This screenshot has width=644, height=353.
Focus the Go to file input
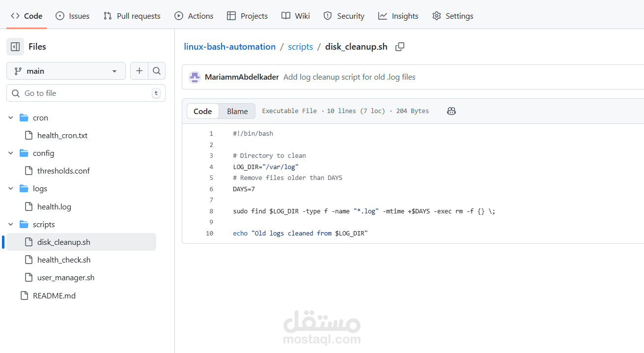[86, 93]
